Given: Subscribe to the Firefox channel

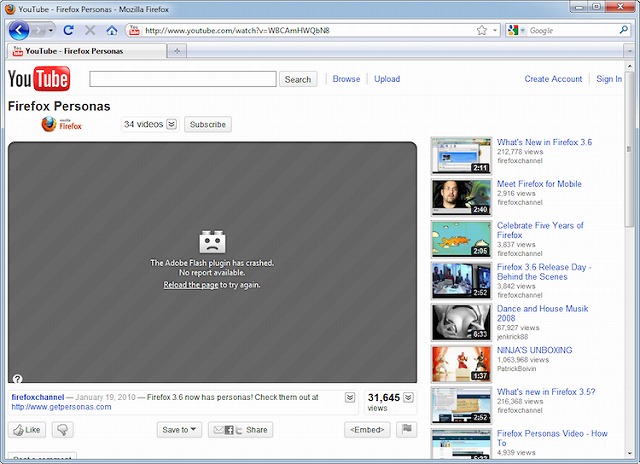Looking at the screenshot, I should (x=208, y=125).
